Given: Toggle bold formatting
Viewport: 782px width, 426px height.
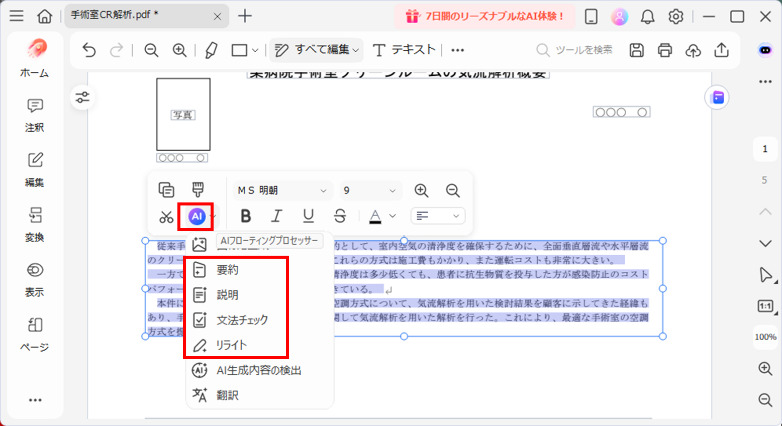Looking at the screenshot, I should (245, 216).
